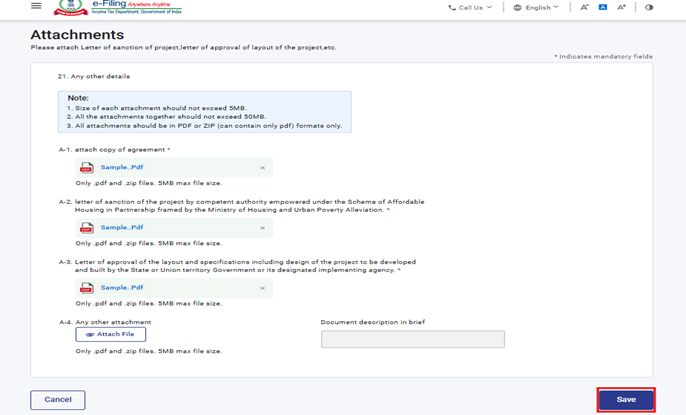The height and width of the screenshot is (415, 686).
Task: Expand the English language selector
Action: click(541, 7)
